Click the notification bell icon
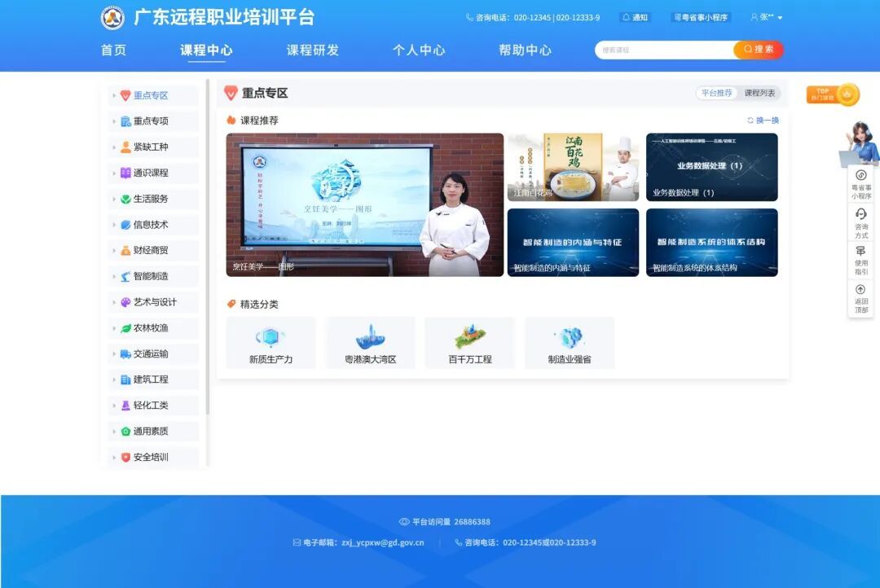The image size is (880, 588). point(626,17)
